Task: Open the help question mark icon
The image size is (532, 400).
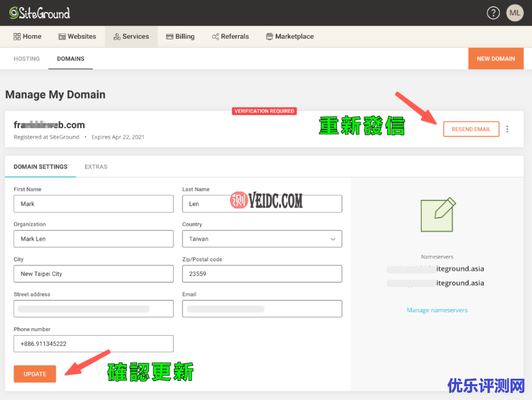Action: coord(493,13)
